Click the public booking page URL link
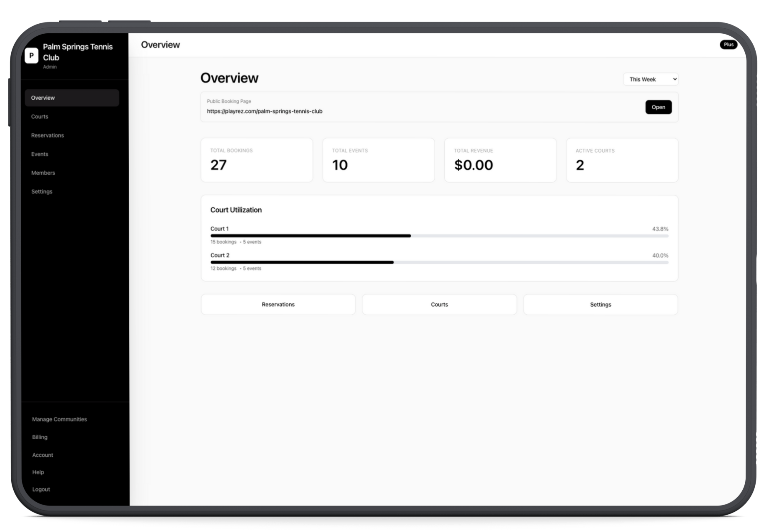Screen dimensions: 766x532 [264, 111]
